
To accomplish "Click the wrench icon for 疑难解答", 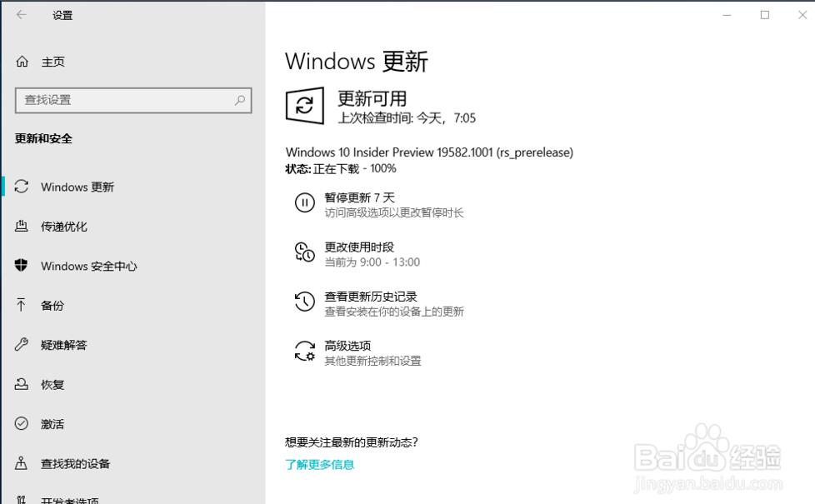I will coord(22,345).
